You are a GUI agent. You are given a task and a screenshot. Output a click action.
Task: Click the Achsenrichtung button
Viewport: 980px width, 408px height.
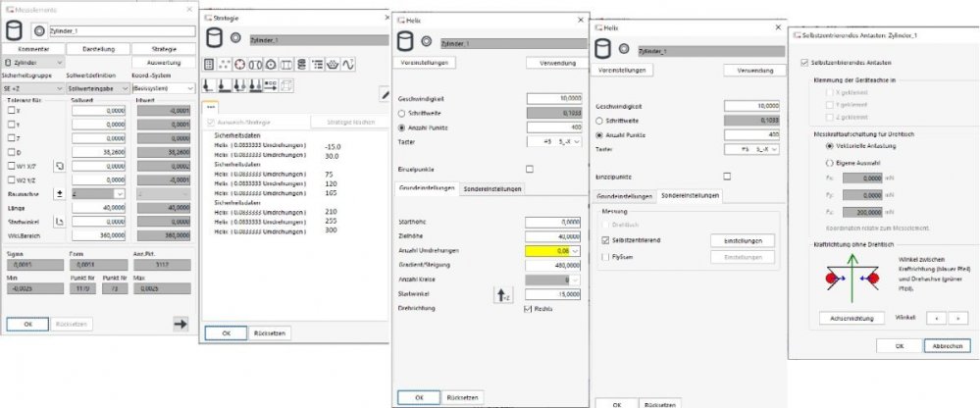pos(852,318)
